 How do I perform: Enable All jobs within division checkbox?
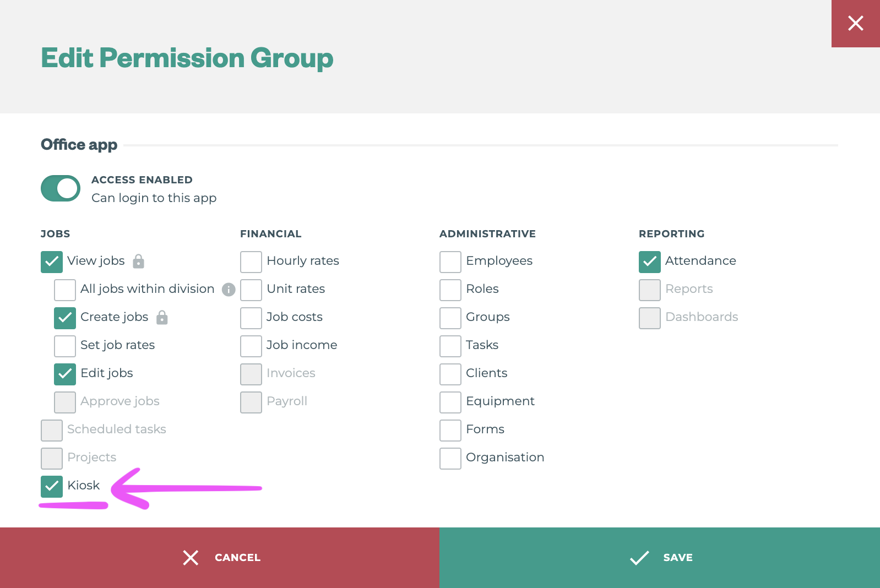(65, 290)
